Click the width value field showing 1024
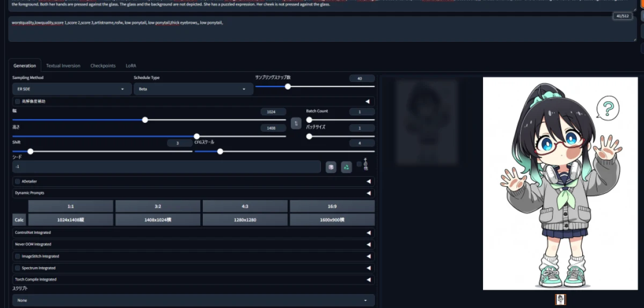The width and height of the screenshot is (644, 308). 273,112
